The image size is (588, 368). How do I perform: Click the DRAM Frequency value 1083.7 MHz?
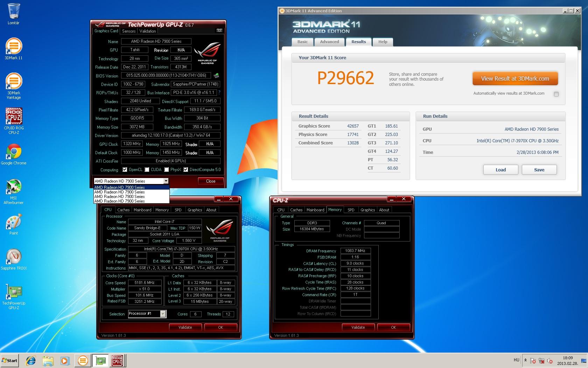355,251
